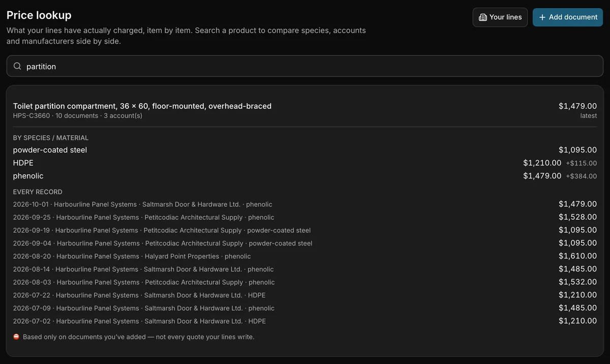Click the Price lookup page heading
The image size is (610, 364).
(x=39, y=15)
